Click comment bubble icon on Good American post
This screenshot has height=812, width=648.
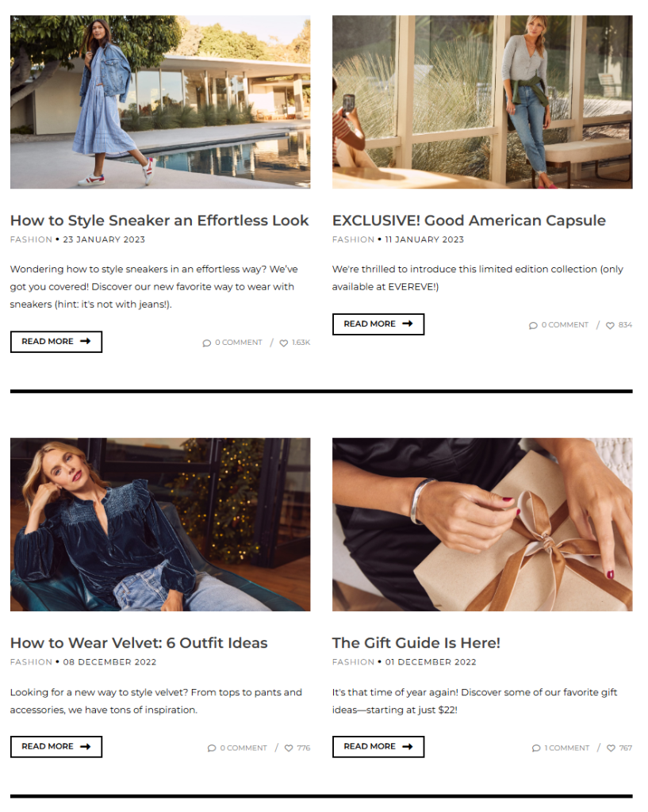533,326
